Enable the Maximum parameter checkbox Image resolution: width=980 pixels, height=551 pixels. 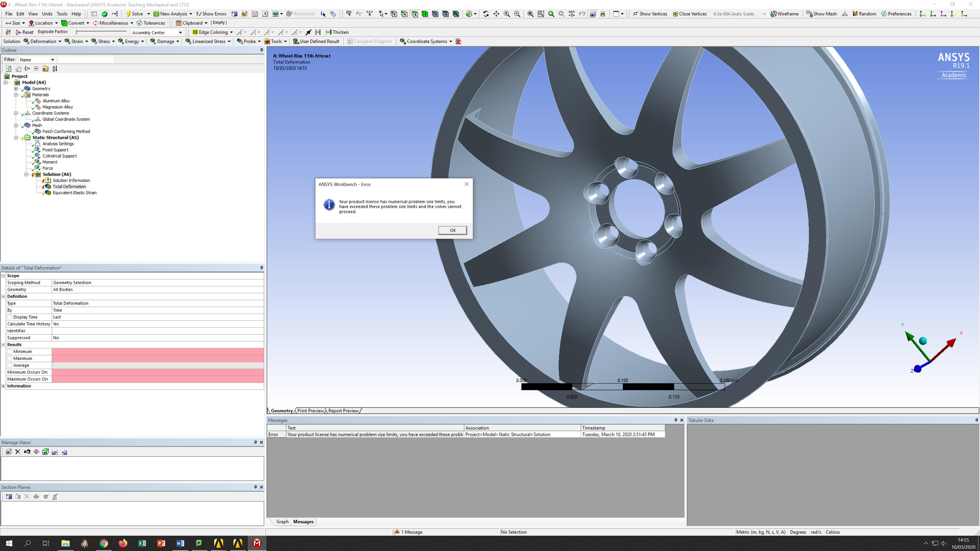coord(9,359)
